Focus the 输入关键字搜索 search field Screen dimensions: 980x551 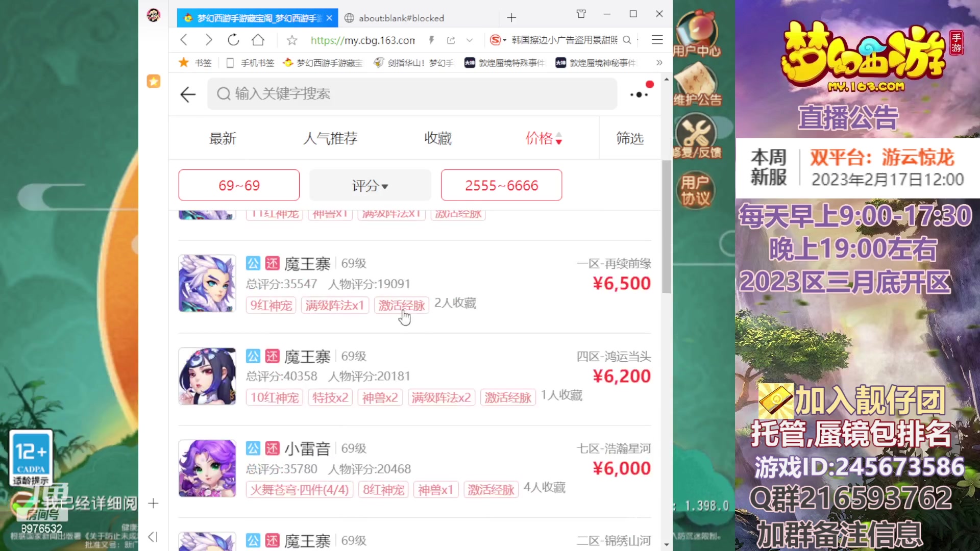coord(412,94)
